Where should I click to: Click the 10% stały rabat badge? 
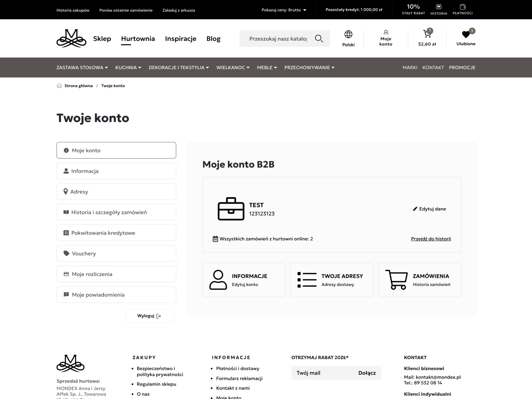pyautogui.click(x=413, y=9)
